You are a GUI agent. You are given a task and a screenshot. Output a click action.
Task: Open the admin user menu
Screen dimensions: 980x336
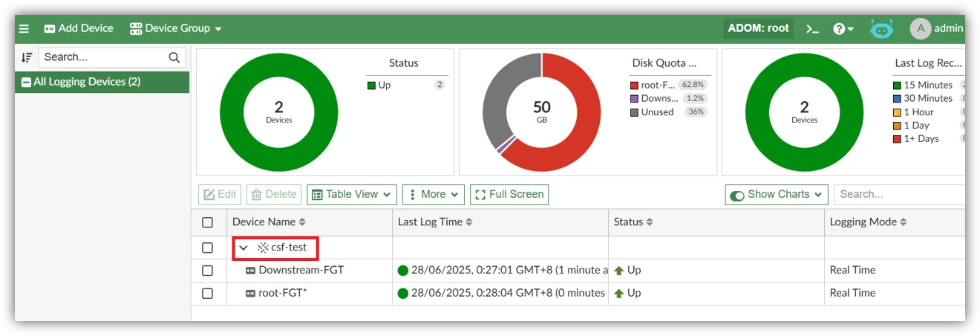[937, 28]
